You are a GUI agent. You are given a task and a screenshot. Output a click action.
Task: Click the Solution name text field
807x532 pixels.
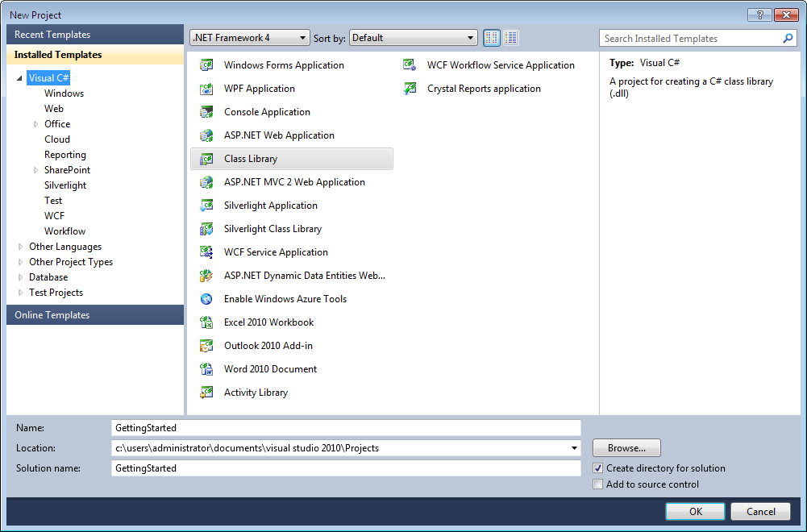coord(346,468)
